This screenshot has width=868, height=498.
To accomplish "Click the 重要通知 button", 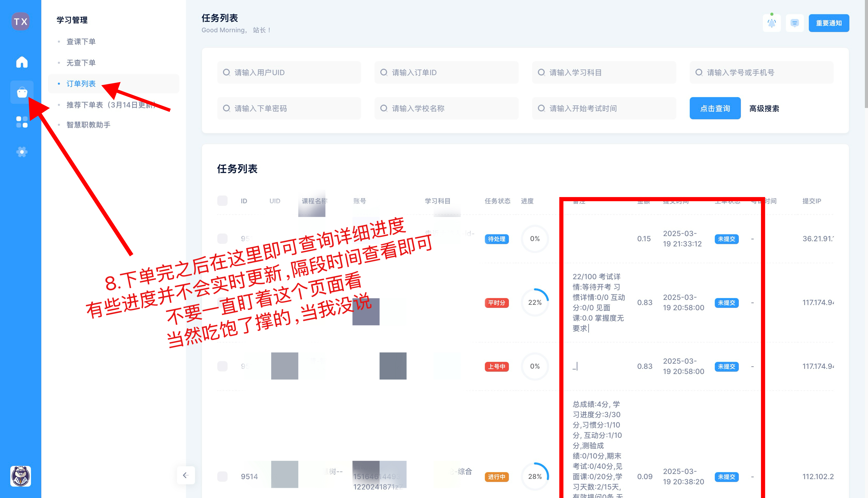I will pos(829,23).
